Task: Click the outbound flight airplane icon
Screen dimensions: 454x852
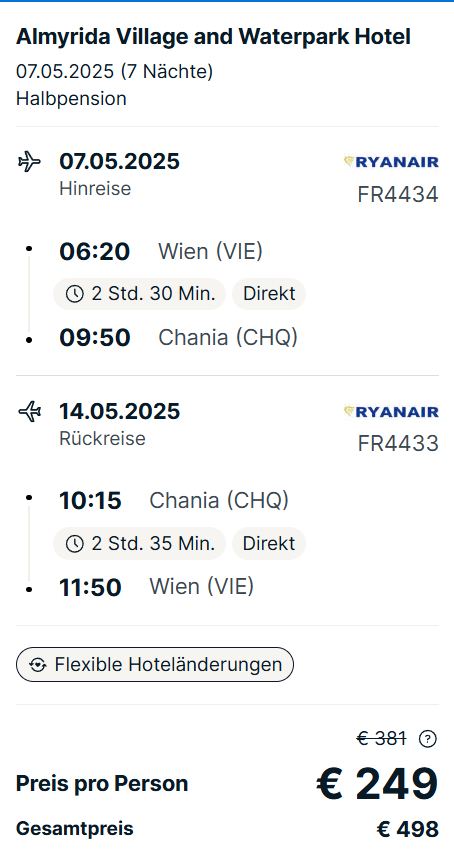Action: click(29, 162)
